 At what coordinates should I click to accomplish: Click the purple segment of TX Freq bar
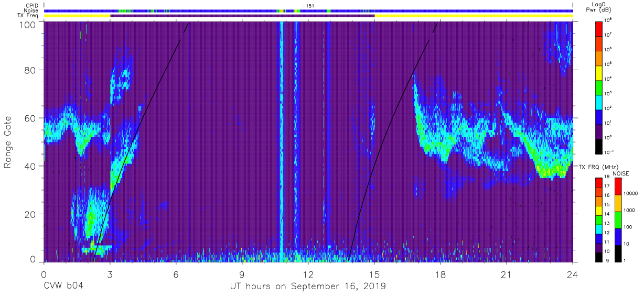pyautogui.click(x=242, y=16)
